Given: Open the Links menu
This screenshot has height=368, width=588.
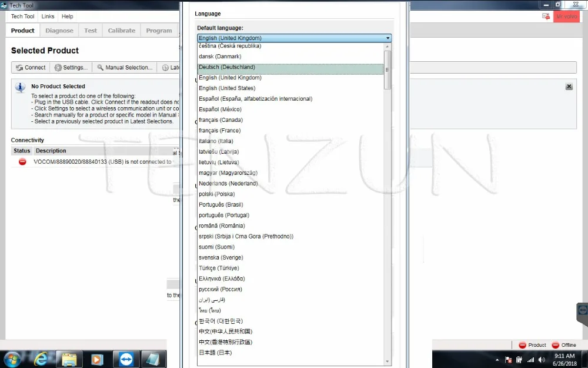Looking at the screenshot, I should coord(48,16).
